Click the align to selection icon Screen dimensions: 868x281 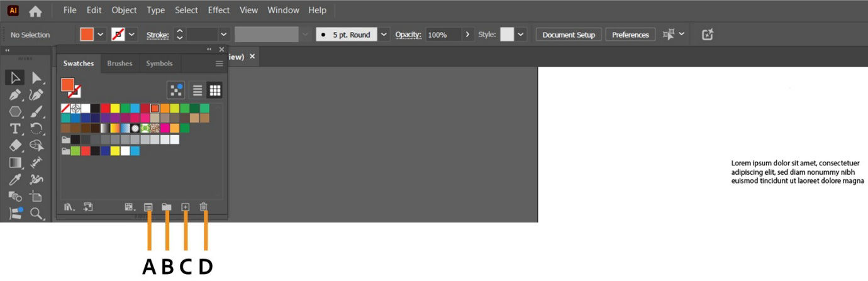(x=669, y=35)
